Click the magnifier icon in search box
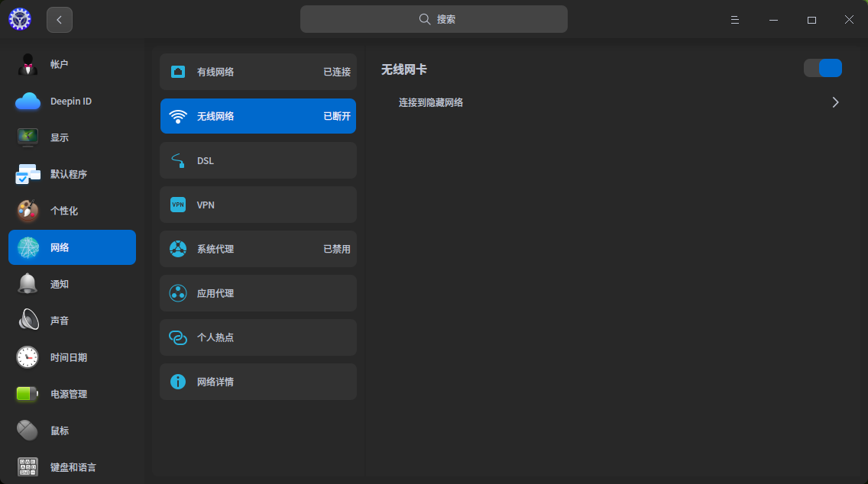The image size is (868, 484). (425, 19)
